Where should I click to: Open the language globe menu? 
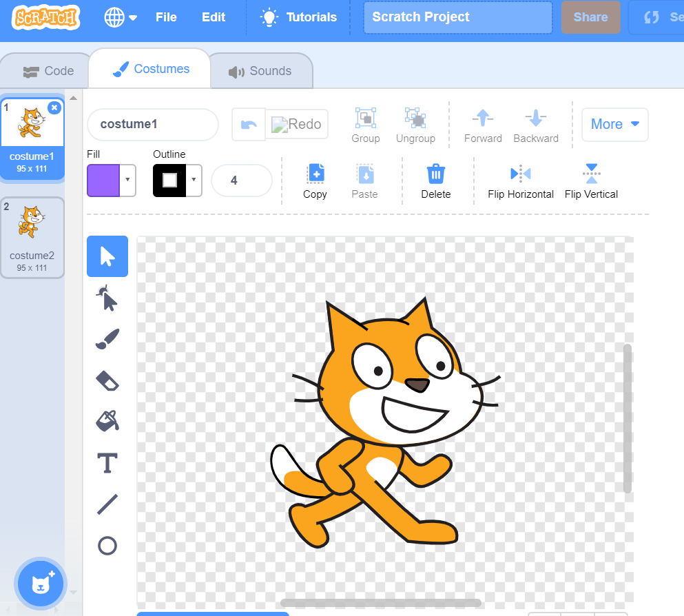[121, 18]
